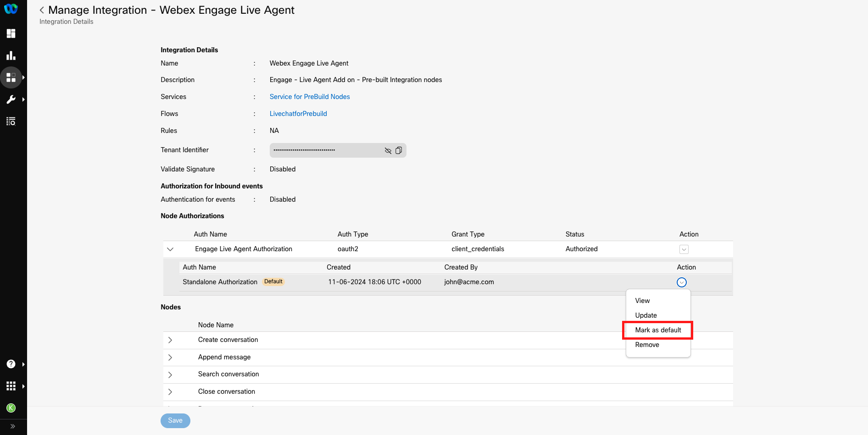Click the john@acme.com creator cell
The image size is (868, 435).
469,282
